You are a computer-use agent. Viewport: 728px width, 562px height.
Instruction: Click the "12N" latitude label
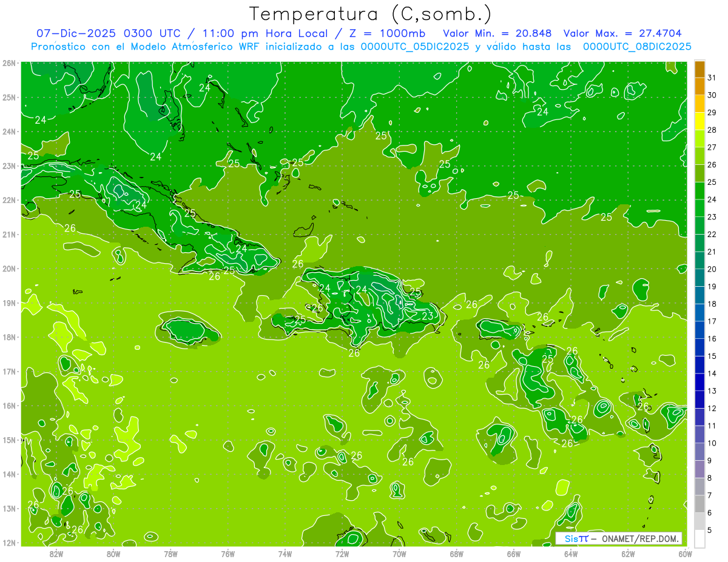(x=9, y=543)
